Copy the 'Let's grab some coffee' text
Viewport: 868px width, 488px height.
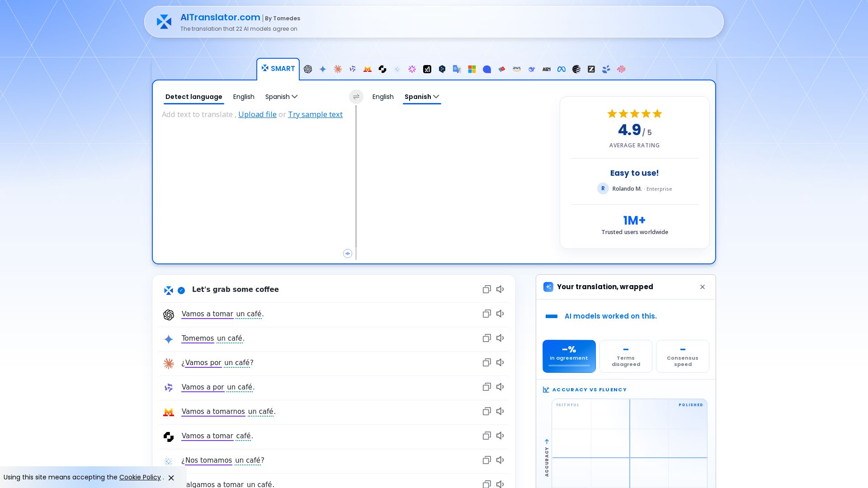tap(487, 290)
